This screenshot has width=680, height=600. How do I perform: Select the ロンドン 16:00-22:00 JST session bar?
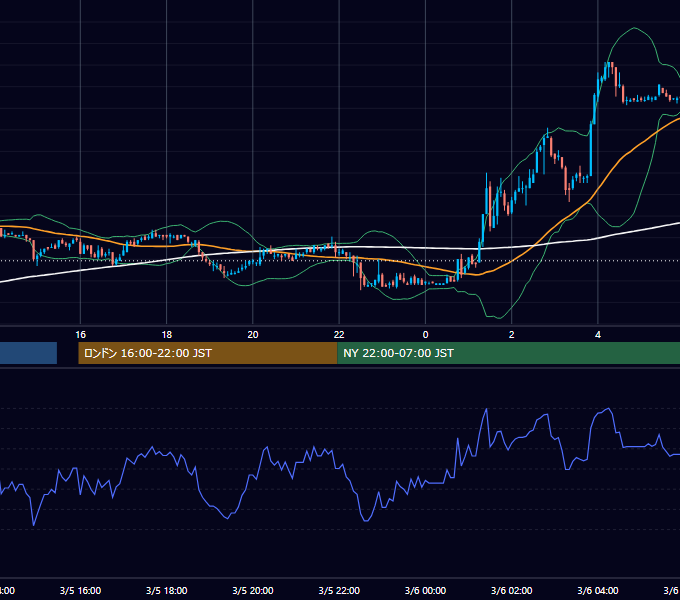click(x=208, y=353)
